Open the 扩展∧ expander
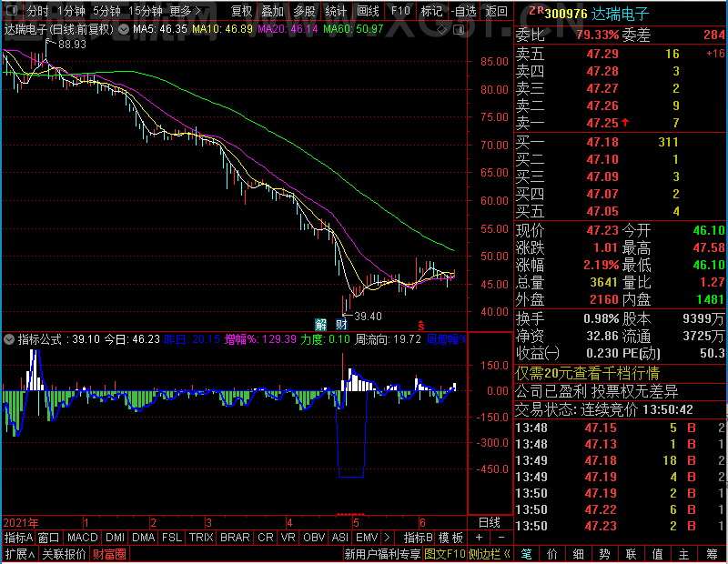728x564 pixels. [20, 554]
